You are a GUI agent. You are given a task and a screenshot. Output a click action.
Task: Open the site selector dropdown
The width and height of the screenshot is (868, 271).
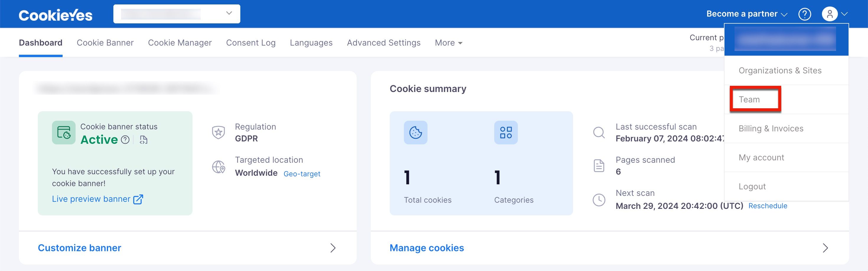tap(177, 14)
